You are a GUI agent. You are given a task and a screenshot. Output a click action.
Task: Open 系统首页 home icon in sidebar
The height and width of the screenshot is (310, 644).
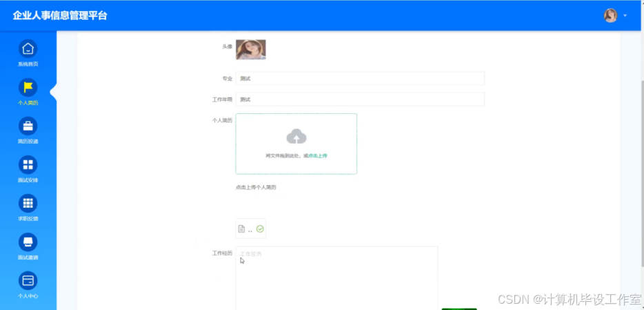(28, 49)
